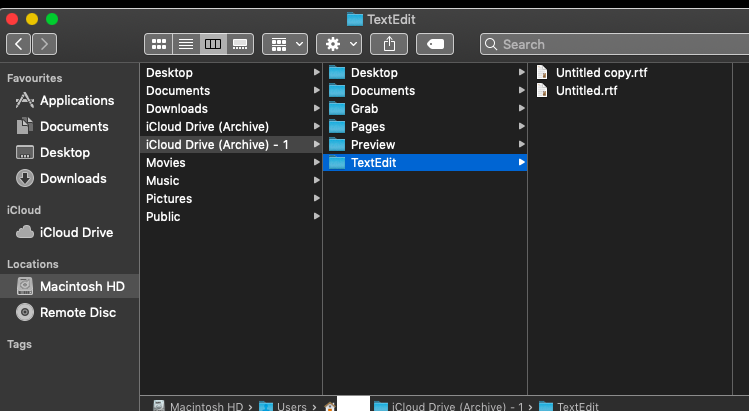Open the Action gear menu

[339, 44]
